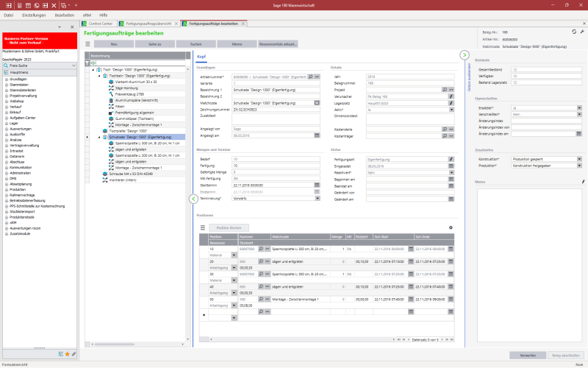Click the toolbar Memo button
This screenshot has height=368, width=588.
pyautogui.click(x=237, y=44)
